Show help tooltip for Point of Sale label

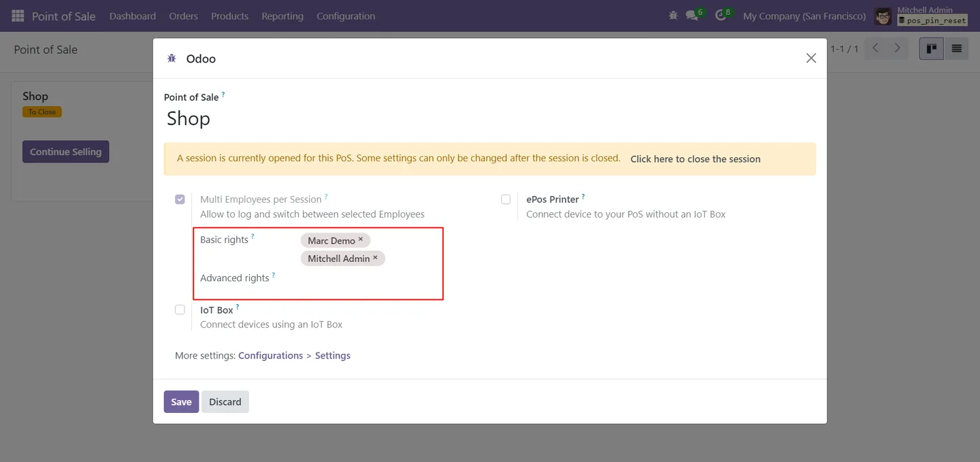click(223, 95)
